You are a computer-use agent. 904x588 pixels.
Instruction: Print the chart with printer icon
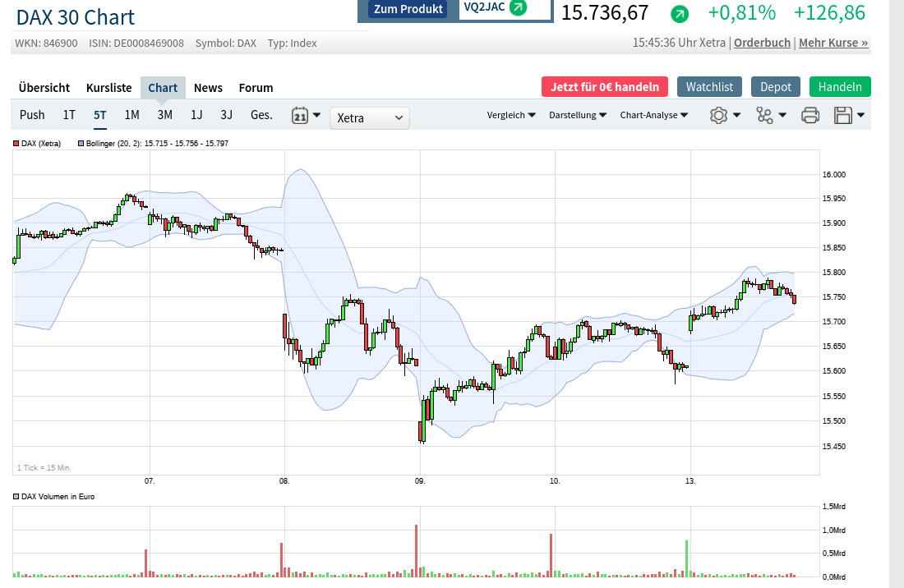point(810,115)
